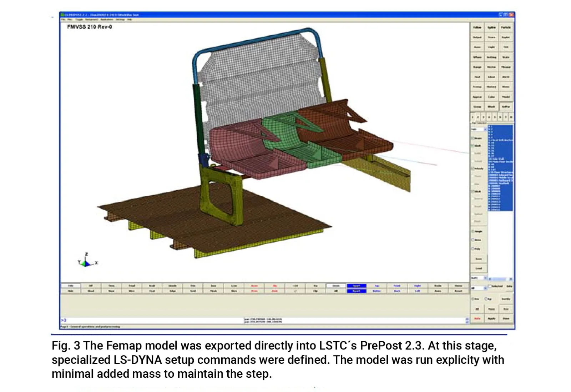
Task: Open the Splitw split-window button
Action: 491,27
